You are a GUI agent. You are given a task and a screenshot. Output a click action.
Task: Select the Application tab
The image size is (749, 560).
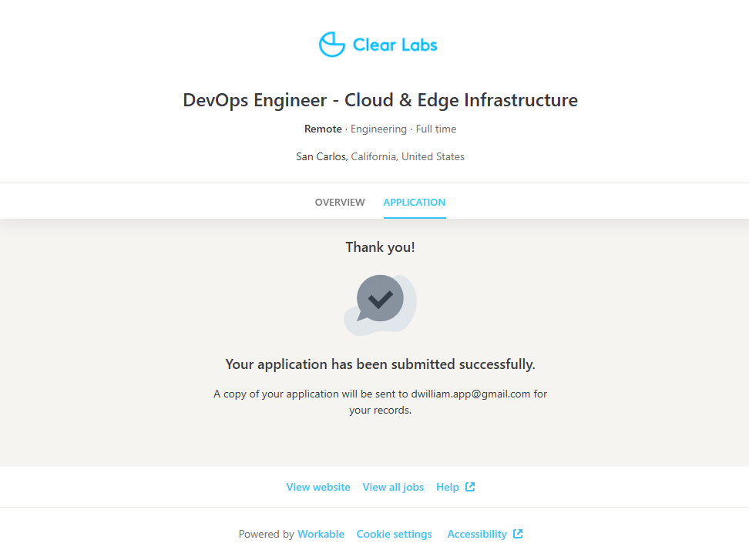(x=415, y=203)
